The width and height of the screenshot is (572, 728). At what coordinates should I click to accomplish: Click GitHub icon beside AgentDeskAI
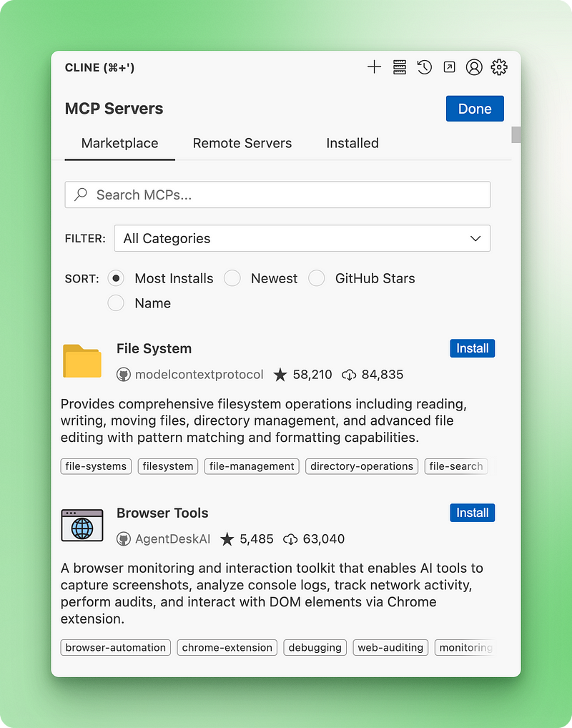124,539
